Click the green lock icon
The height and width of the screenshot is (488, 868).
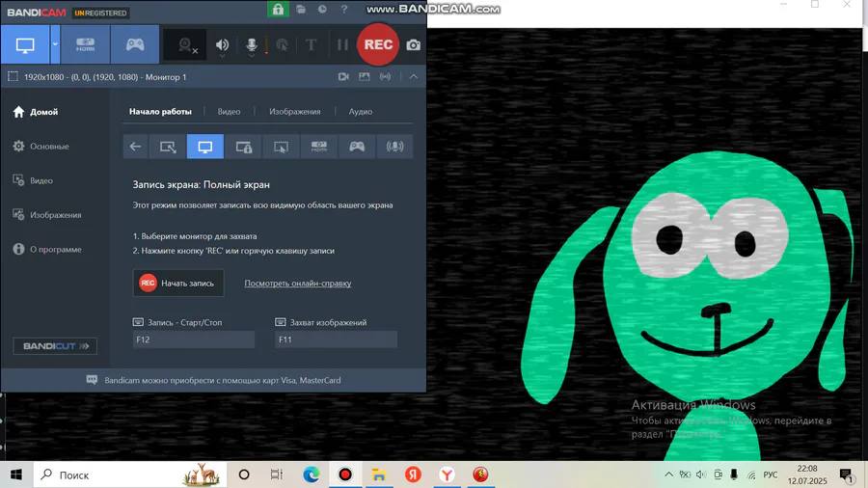tap(278, 9)
